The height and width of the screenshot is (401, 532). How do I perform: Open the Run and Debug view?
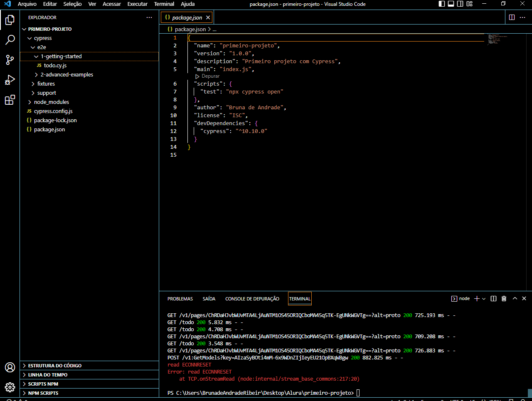pyautogui.click(x=10, y=80)
